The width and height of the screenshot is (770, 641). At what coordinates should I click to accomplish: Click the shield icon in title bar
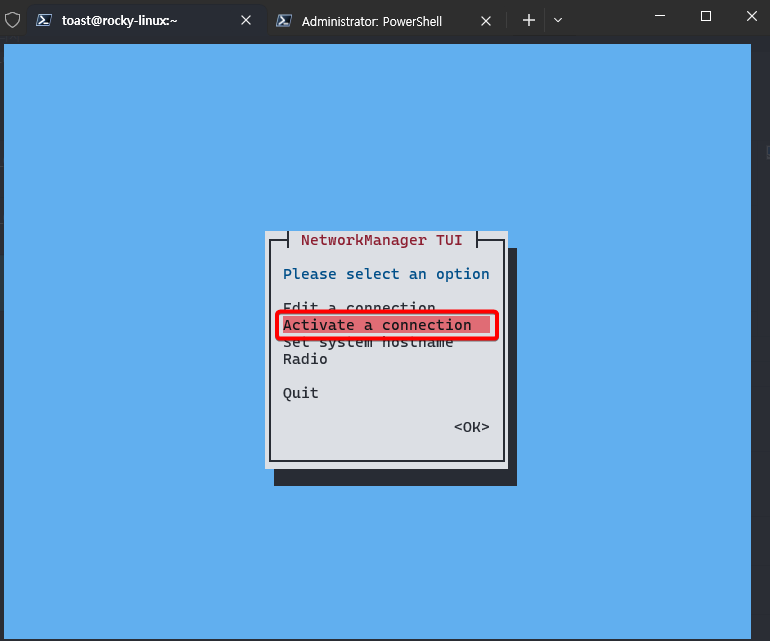(x=12, y=20)
